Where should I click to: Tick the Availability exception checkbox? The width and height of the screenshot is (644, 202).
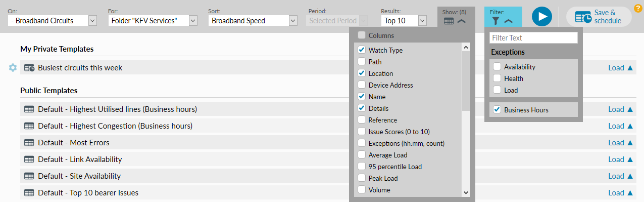(x=497, y=67)
